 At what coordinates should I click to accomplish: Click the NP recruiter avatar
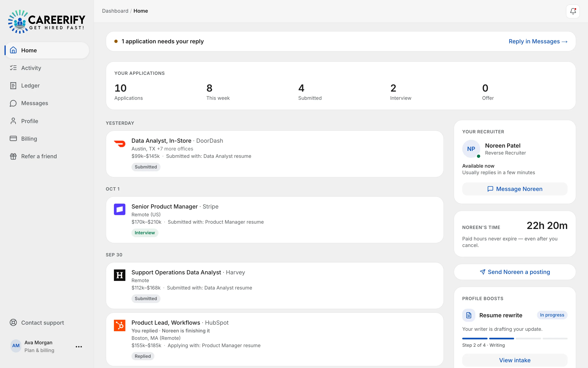coord(471,149)
